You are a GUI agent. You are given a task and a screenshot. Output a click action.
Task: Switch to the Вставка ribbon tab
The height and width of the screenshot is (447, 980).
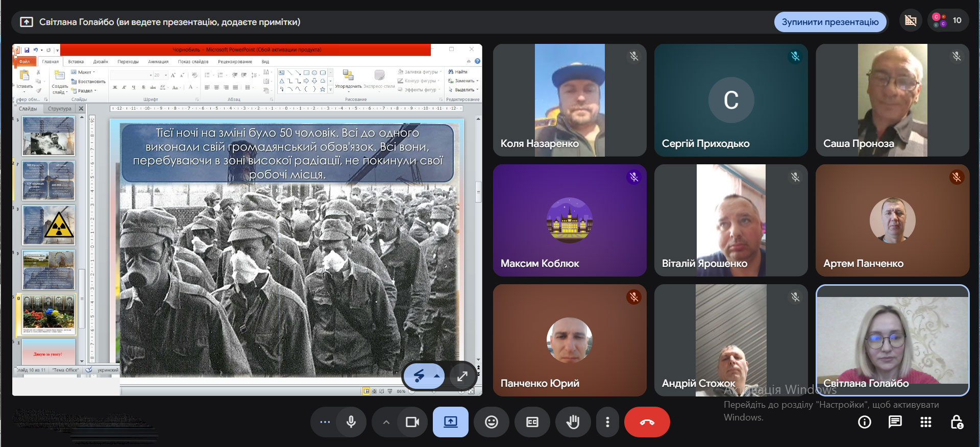click(x=76, y=62)
